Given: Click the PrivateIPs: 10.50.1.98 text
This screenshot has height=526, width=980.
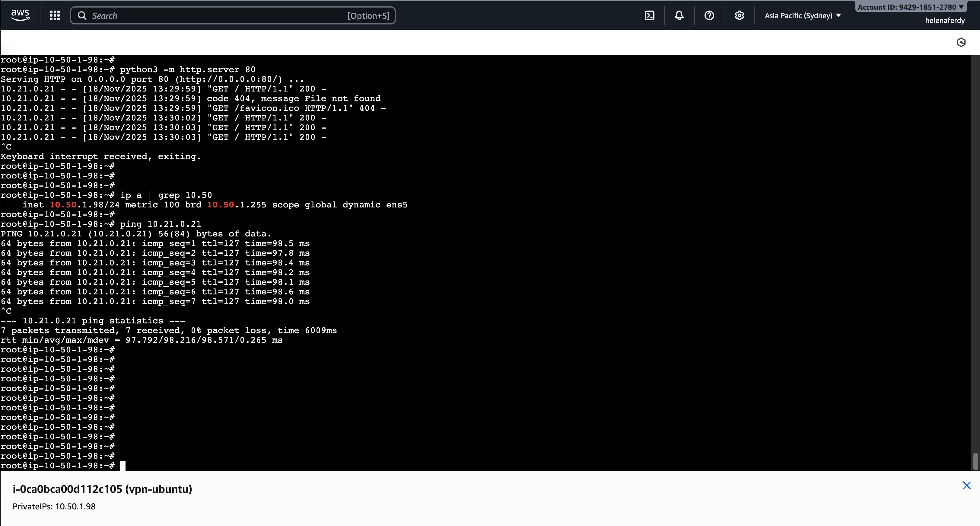Looking at the screenshot, I should click(54, 506).
